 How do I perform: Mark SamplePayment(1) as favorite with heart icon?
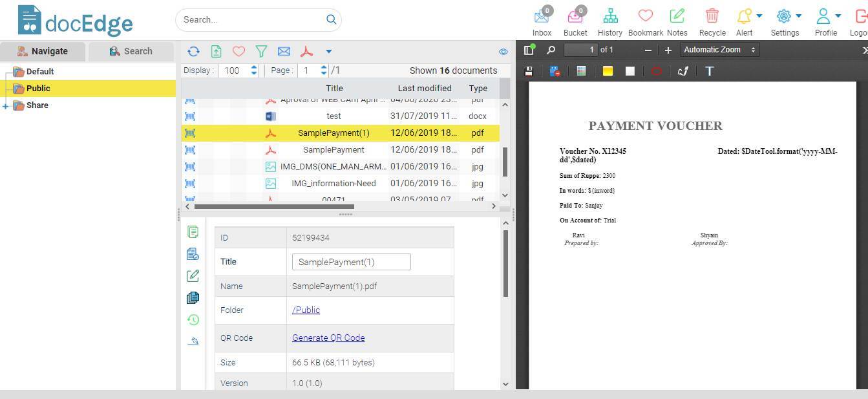point(238,51)
